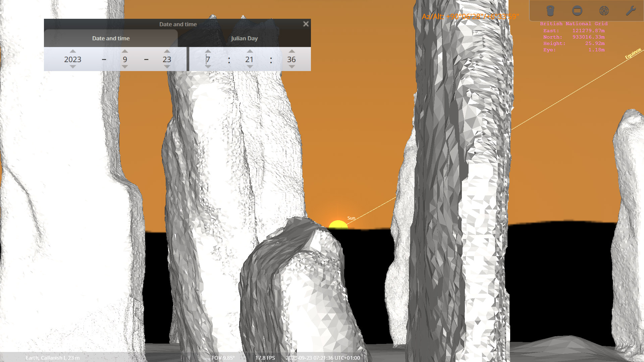Select the Sun in the sky
Screen dimensions: 644x362
click(x=338, y=225)
